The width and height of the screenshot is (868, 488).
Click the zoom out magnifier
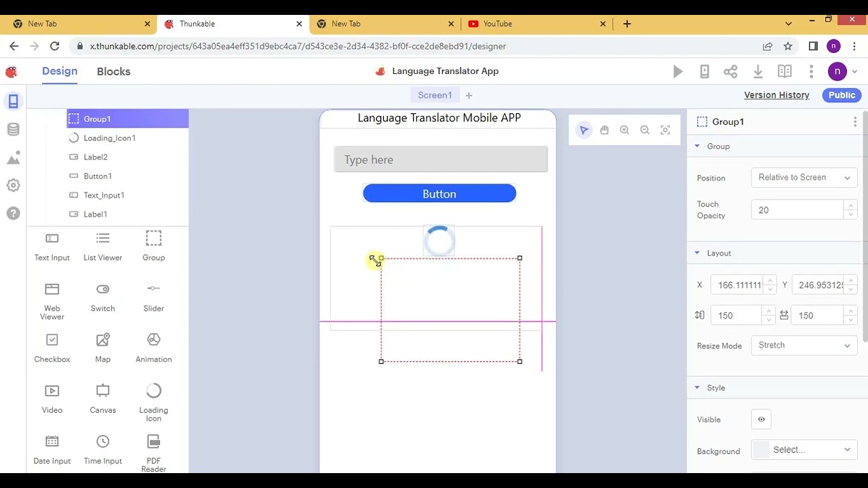tap(645, 130)
